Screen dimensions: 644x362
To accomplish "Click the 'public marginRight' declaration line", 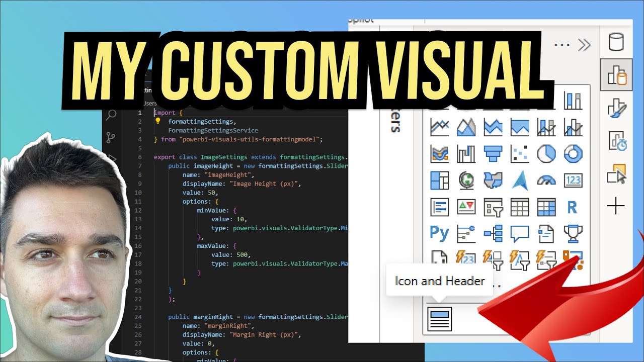I will coord(258,317).
